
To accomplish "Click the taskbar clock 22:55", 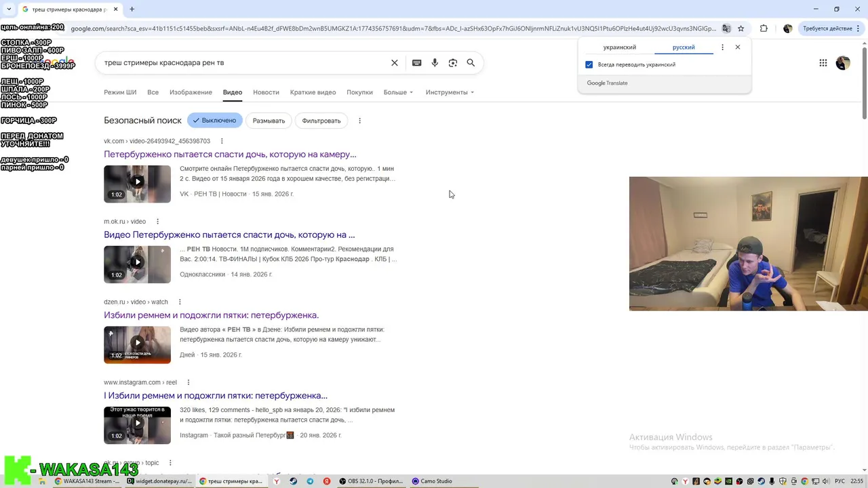I will 857,481.
